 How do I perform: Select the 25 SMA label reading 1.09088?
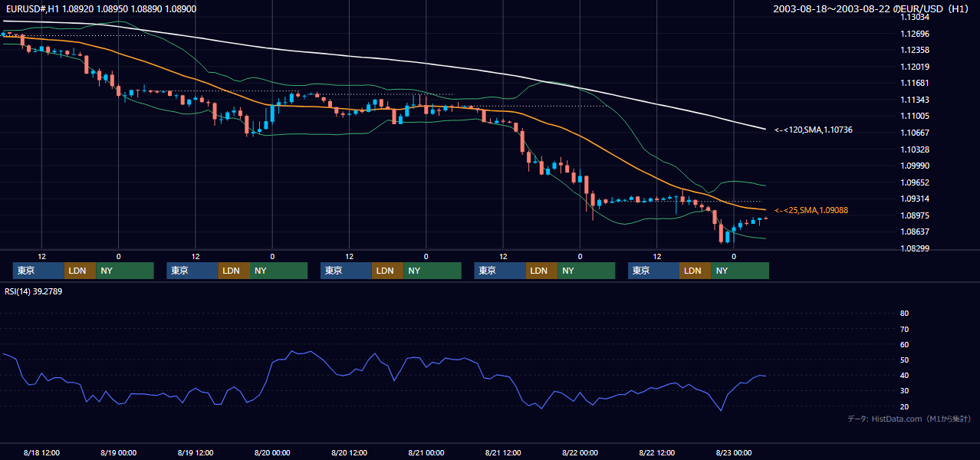point(811,210)
